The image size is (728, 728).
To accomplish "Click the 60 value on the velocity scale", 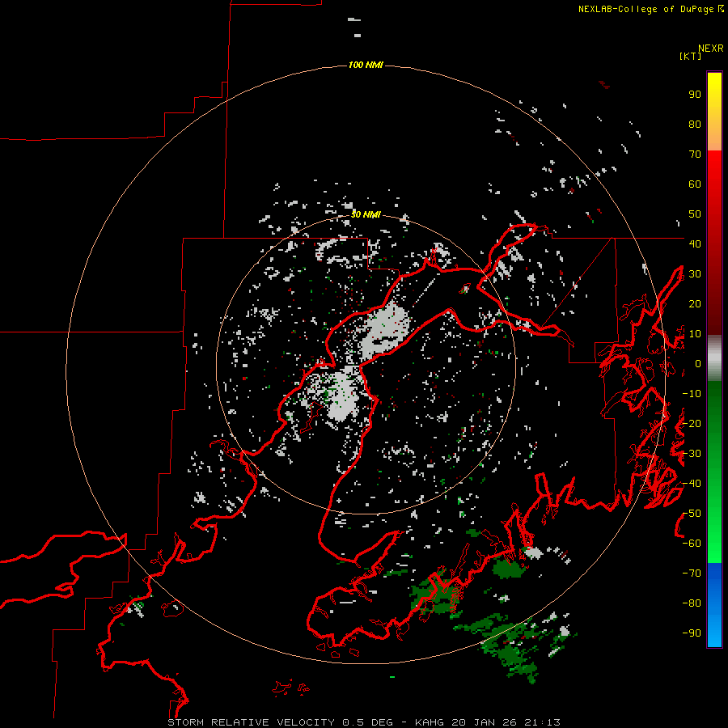I will 695,184.
